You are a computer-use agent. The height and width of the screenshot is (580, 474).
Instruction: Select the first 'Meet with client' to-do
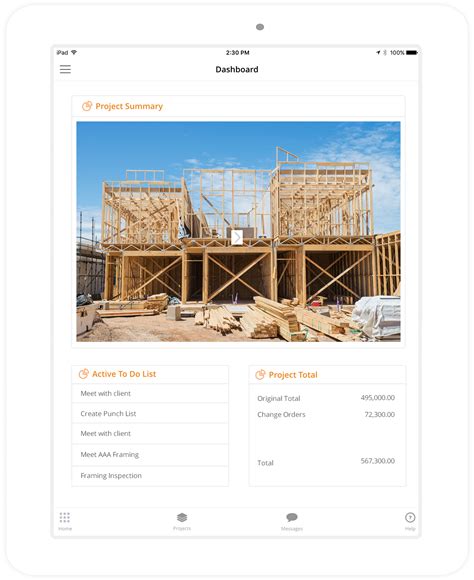150,394
